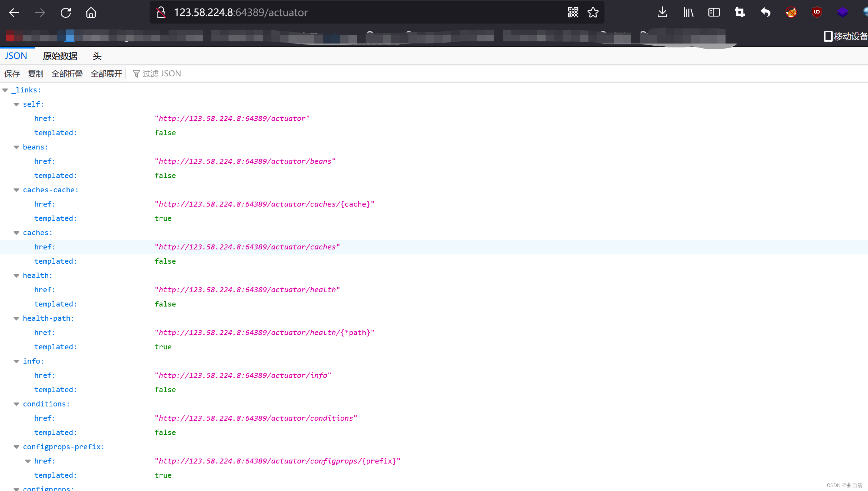Click the uBlock Origin shield icon
The height and width of the screenshot is (491, 868).
817,12
